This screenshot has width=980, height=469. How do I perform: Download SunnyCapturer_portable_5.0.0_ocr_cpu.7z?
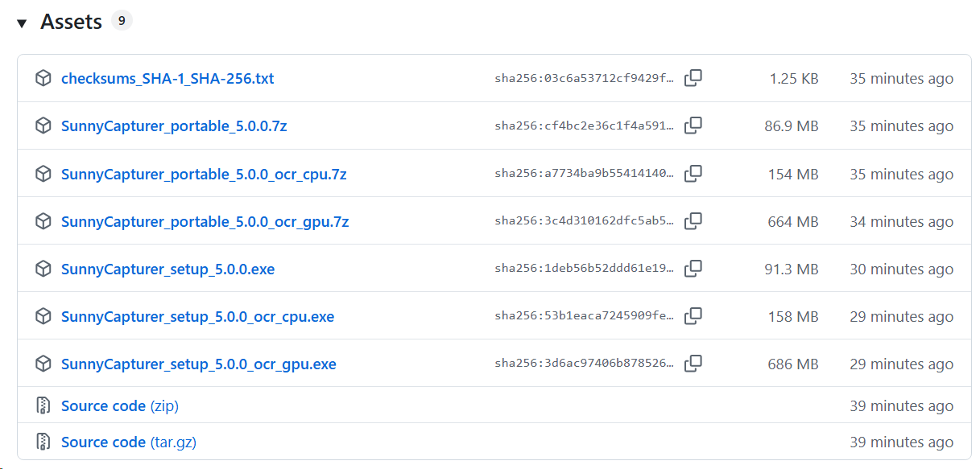point(204,175)
